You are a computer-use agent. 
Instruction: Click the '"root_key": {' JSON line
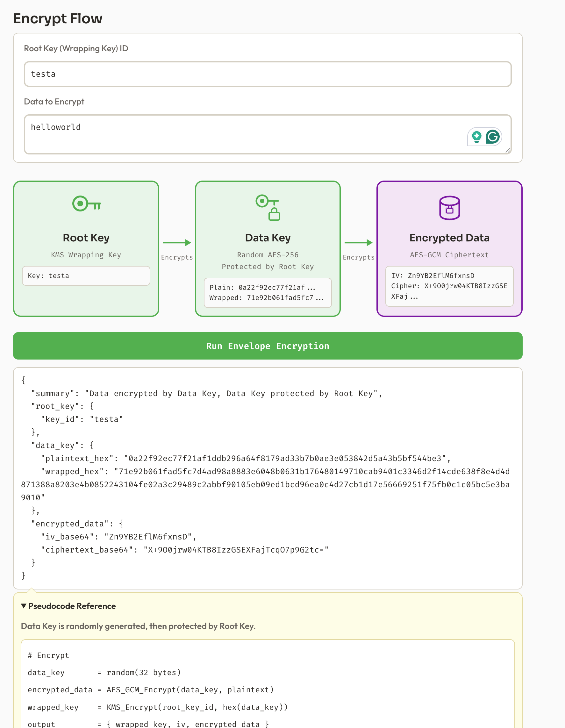click(x=62, y=406)
